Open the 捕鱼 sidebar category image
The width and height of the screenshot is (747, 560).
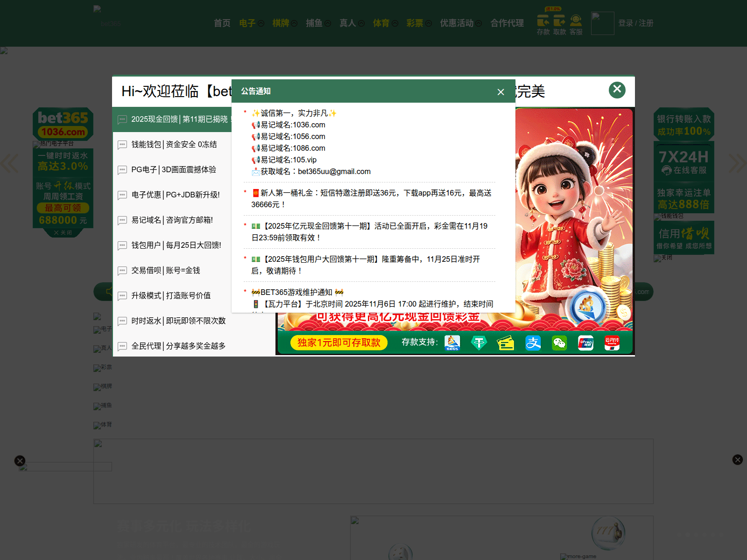point(103,406)
